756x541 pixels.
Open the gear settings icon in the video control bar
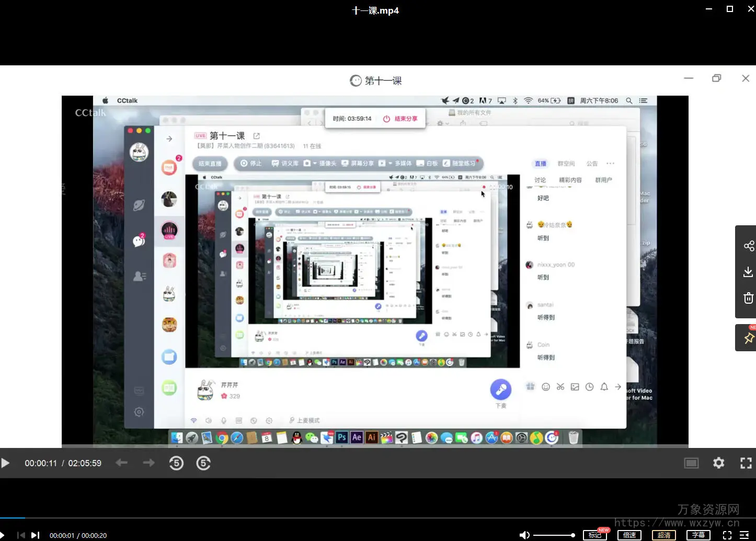click(719, 463)
